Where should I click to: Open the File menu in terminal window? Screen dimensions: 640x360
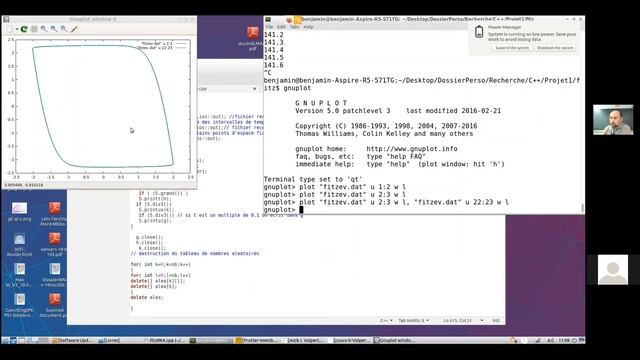269,27
